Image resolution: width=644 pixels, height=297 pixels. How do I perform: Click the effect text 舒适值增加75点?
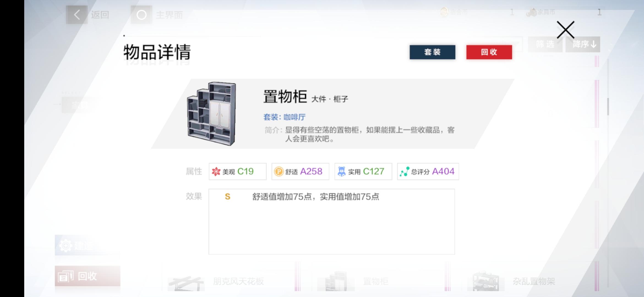tap(282, 197)
